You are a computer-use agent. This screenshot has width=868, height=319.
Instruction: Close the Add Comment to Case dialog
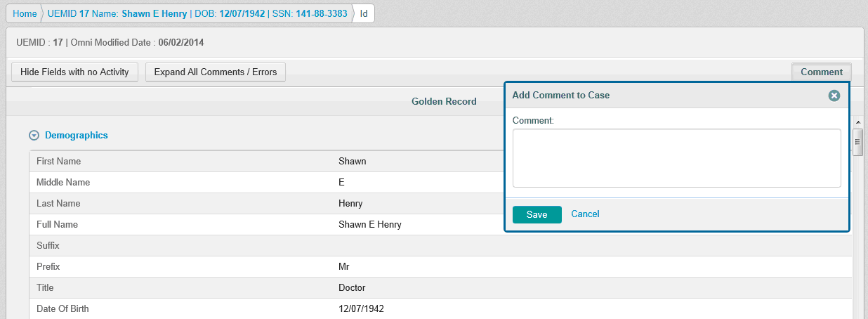point(834,96)
